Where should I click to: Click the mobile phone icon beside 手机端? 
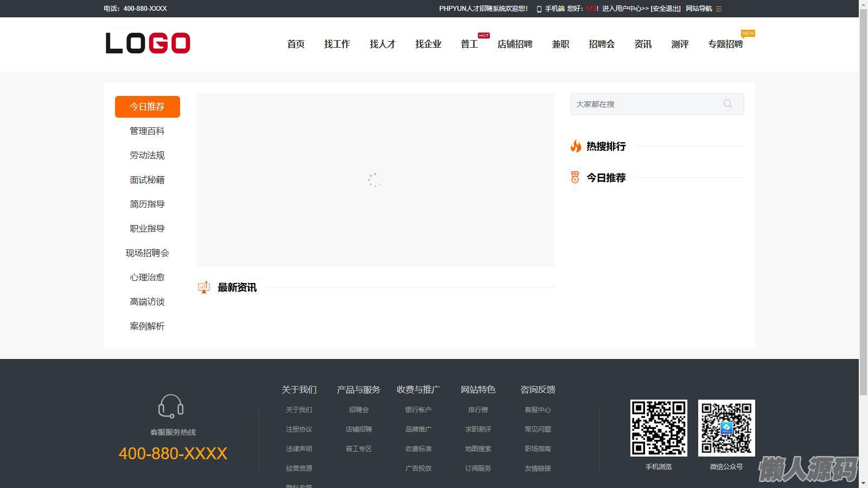tap(539, 9)
